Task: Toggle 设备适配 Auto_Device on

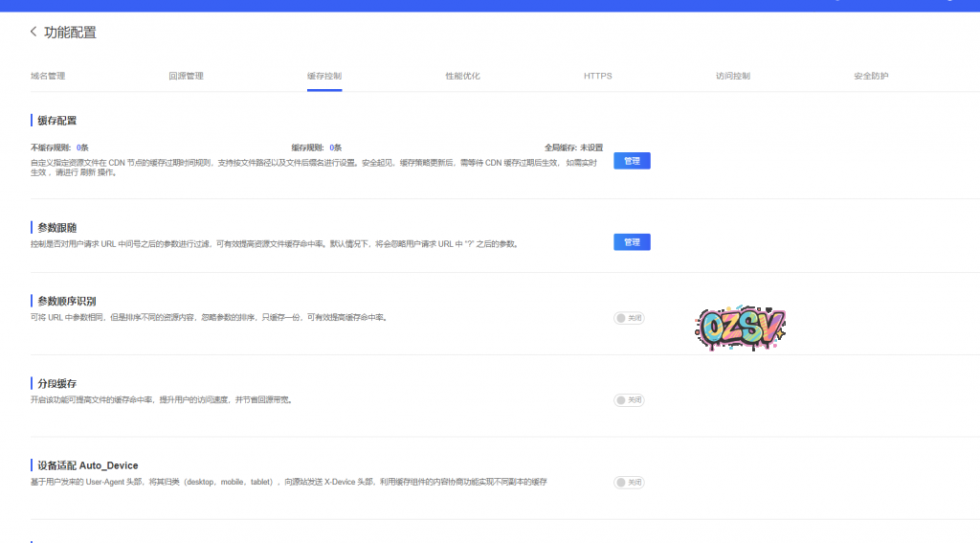Action: 629,483
